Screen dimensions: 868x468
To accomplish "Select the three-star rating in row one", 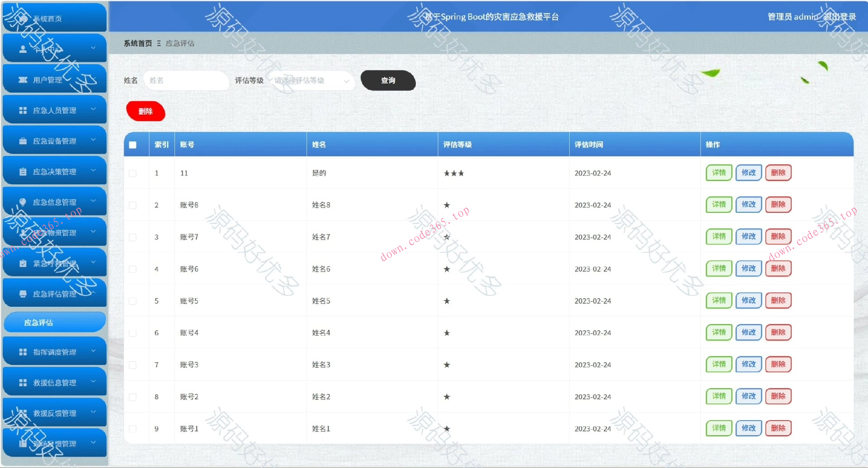I will click(453, 173).
